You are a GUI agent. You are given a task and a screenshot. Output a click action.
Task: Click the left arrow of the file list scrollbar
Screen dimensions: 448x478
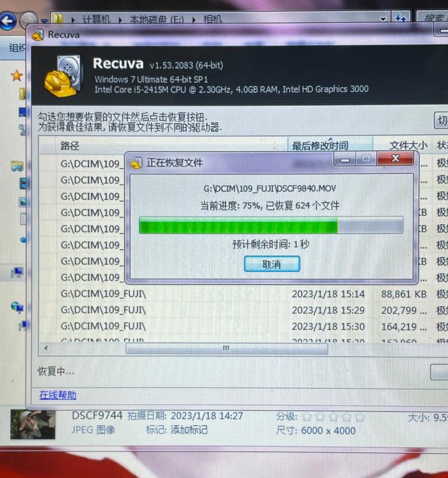(46, 348)
